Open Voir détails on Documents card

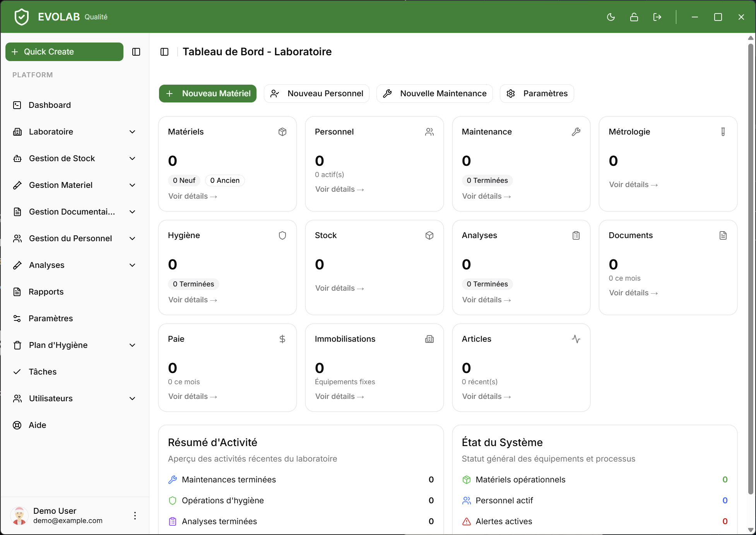[x=633, y=293]
